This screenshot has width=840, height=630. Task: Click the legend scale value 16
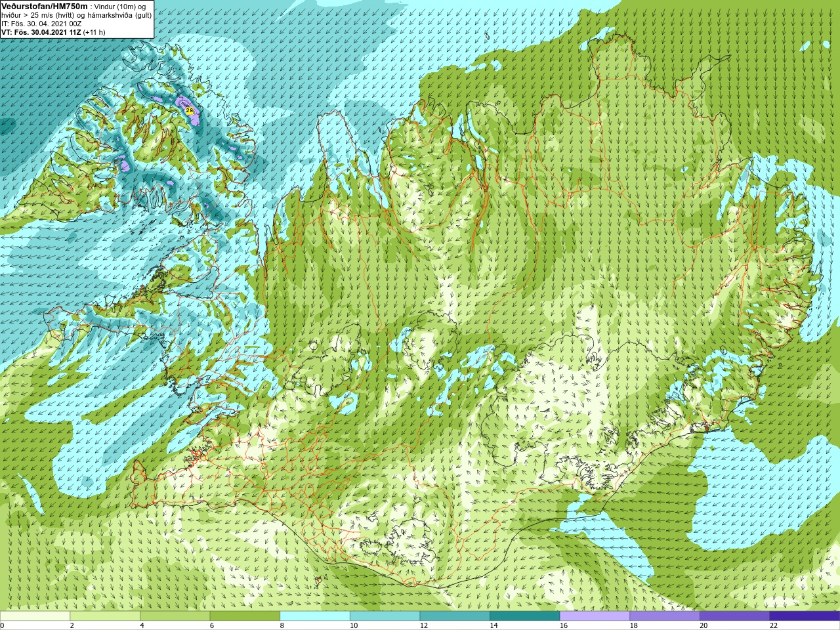click(x=564, y=625)
